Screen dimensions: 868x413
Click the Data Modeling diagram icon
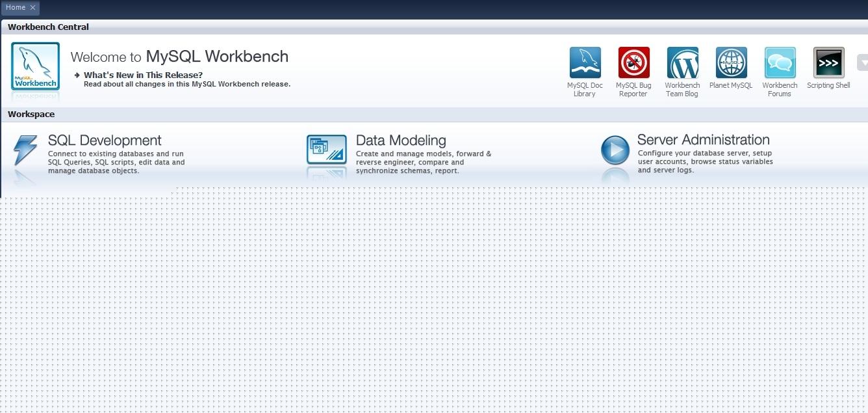click(326, 150)
